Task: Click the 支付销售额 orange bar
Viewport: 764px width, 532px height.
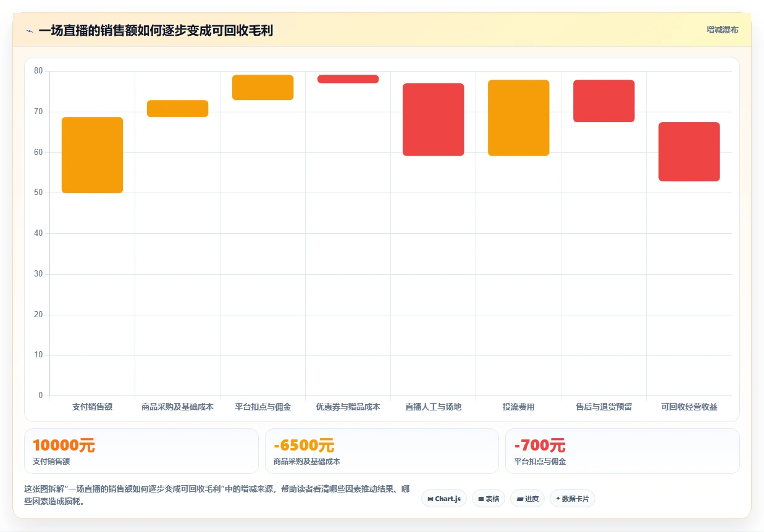Action: [x=92, y=155]
